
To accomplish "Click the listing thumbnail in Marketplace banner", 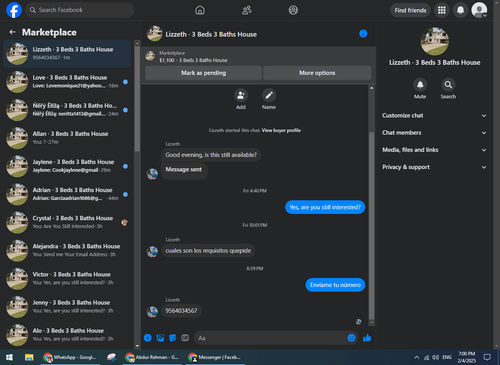I will click(x=150, y=56).
